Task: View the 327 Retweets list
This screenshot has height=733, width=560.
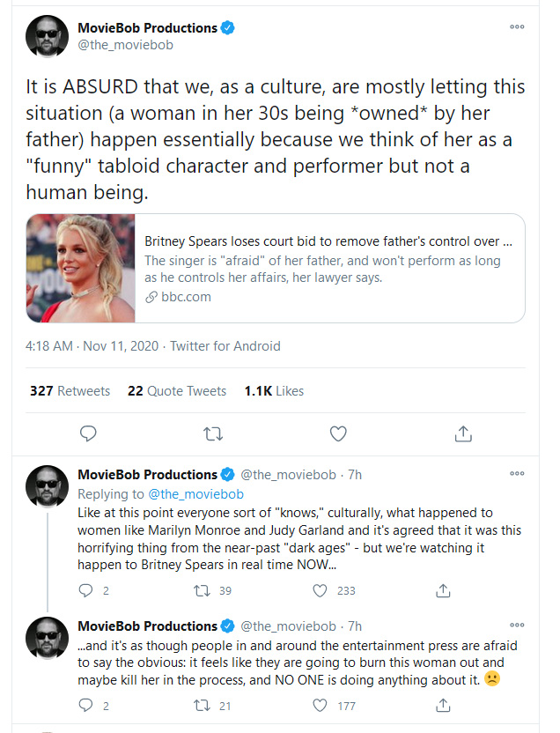Action: pos(70,391)
